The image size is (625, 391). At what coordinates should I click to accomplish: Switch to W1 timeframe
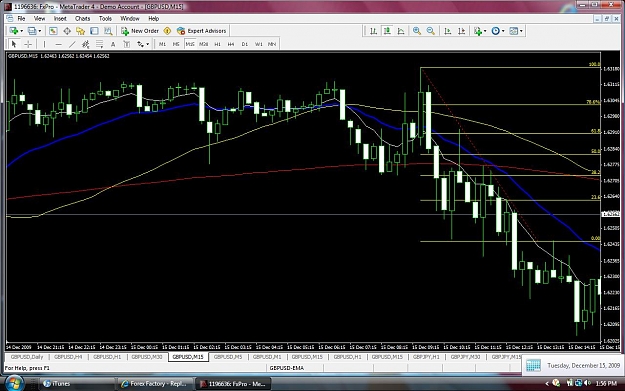click(259, 44)
